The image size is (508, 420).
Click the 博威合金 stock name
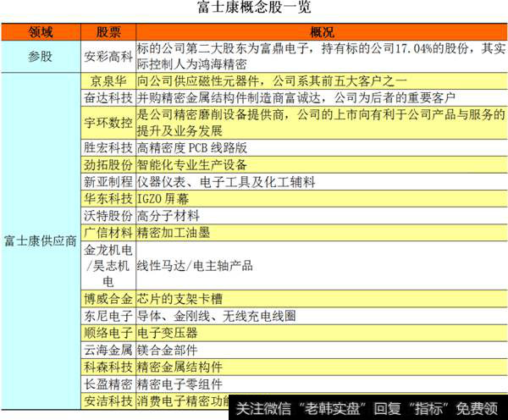[x=108, y=298]
